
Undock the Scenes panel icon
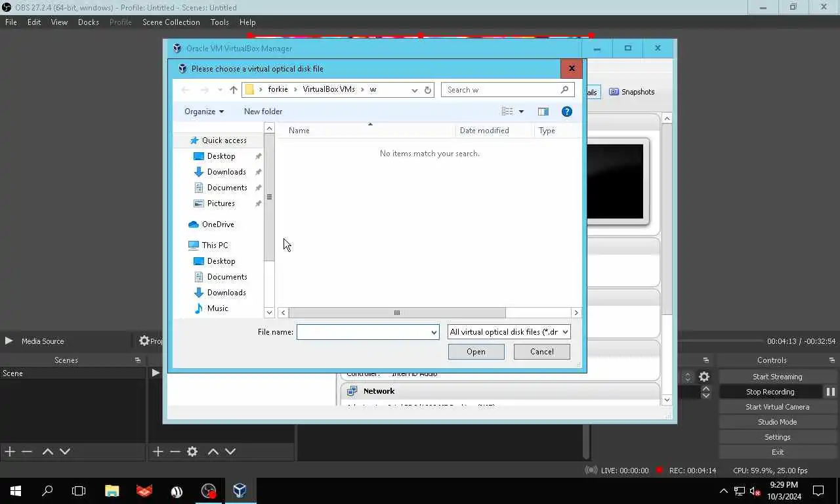(138, 360)
